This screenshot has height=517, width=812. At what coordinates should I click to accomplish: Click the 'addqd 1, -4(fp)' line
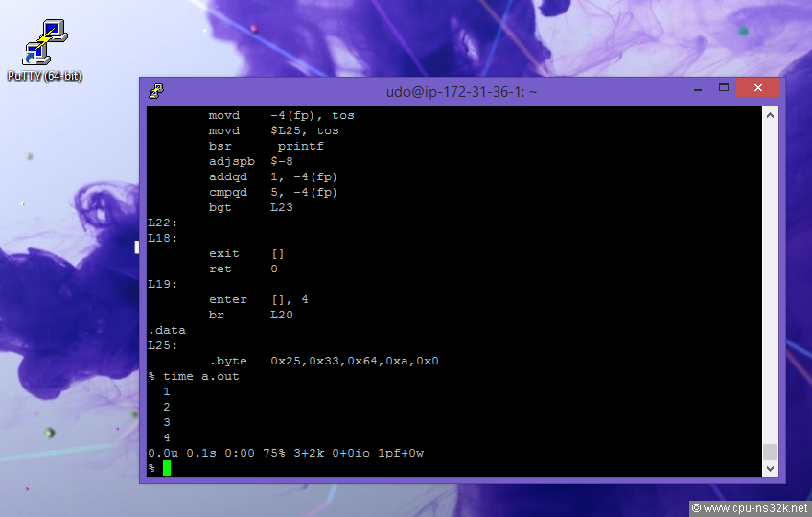tap(273, 176)
